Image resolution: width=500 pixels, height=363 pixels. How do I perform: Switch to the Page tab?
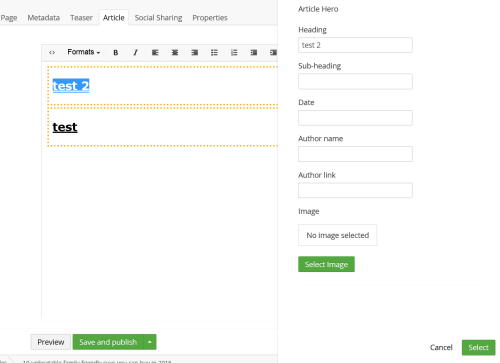(x=9, y=18)
